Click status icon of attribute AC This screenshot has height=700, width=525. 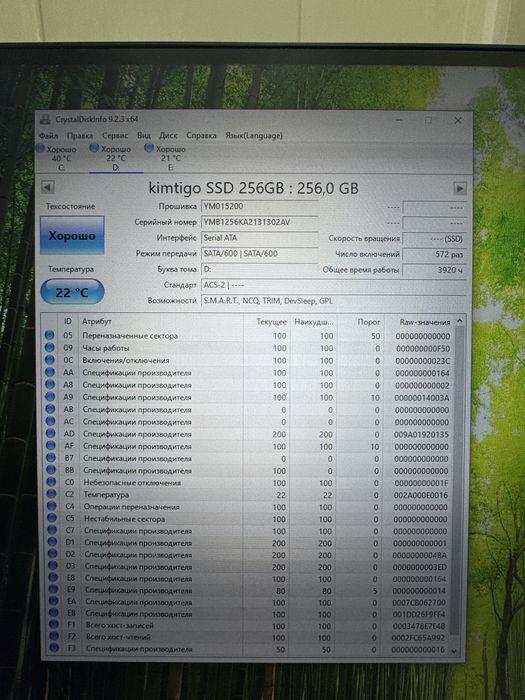50,421
